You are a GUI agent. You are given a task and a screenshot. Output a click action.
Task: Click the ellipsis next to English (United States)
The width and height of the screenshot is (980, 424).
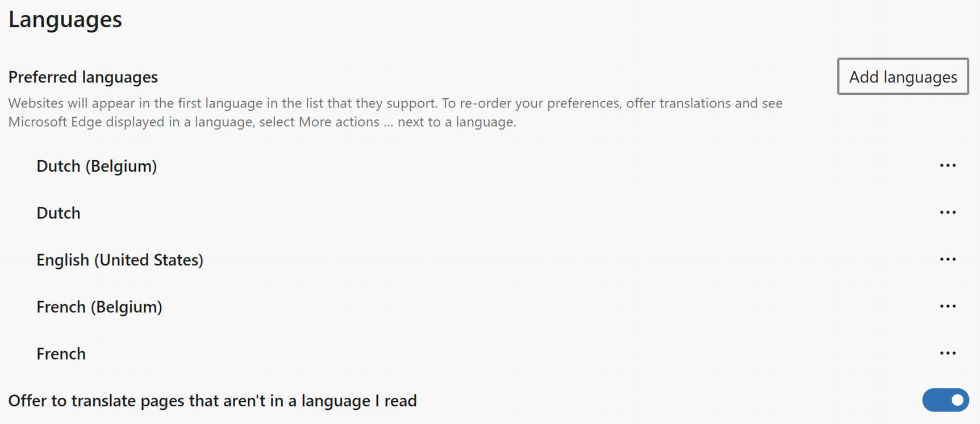[947, 259]
